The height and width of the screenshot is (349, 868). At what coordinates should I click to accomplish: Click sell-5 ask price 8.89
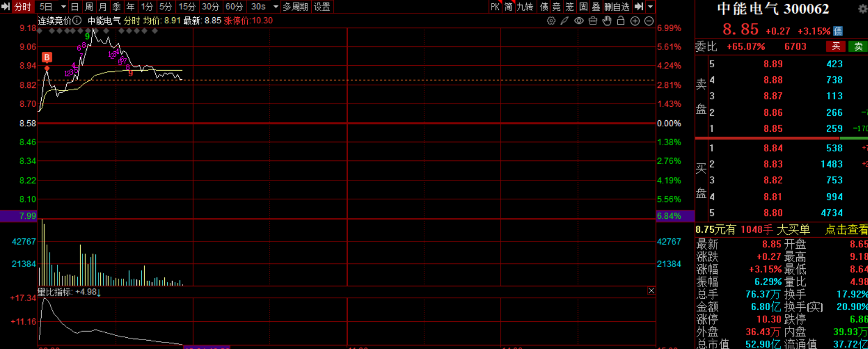tap(773, 64)
